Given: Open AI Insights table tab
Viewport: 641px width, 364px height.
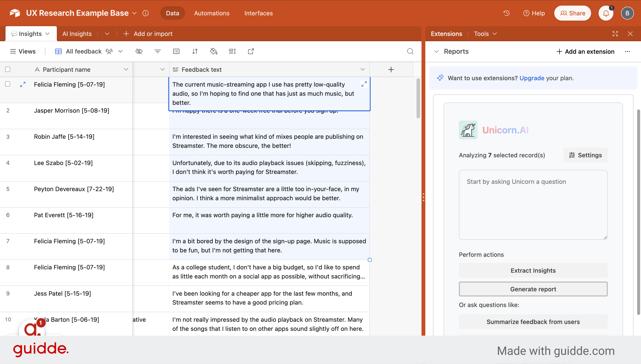Looking at the screenshot, I should 77,34.
